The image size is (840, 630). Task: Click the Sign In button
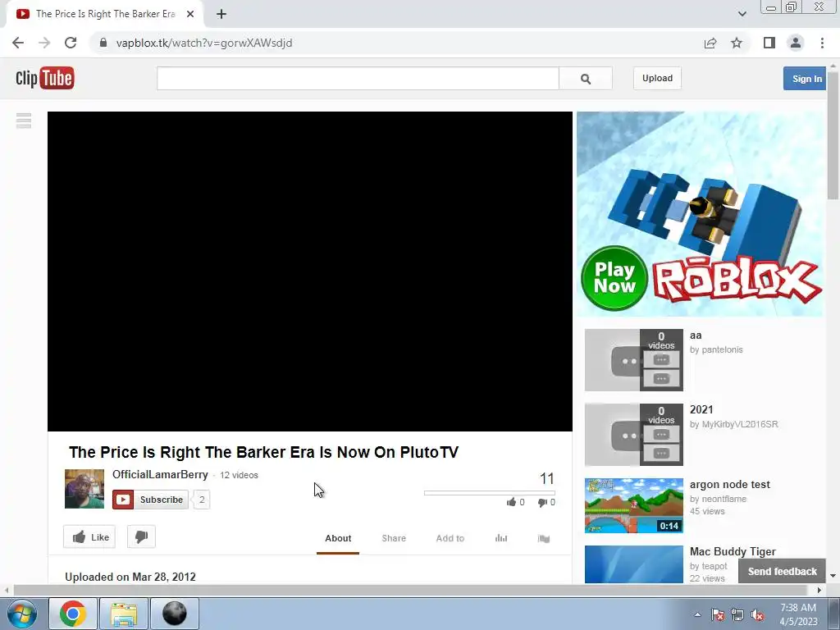pos(806,79)
